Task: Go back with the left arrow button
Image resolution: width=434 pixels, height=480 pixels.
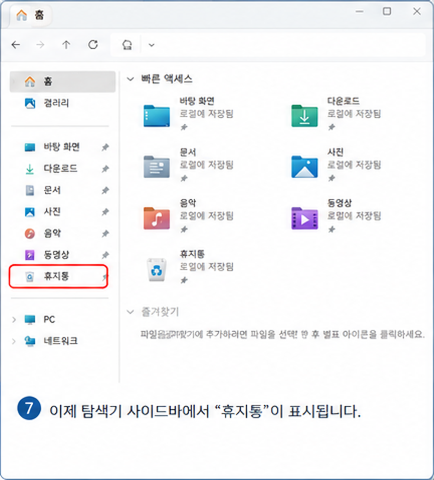Action: pos(16,45)
